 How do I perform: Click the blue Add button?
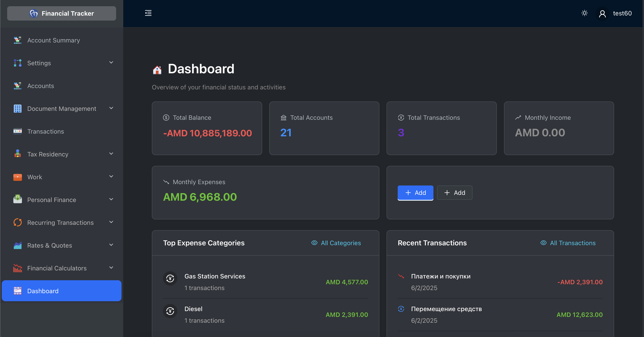pos(415,193)
